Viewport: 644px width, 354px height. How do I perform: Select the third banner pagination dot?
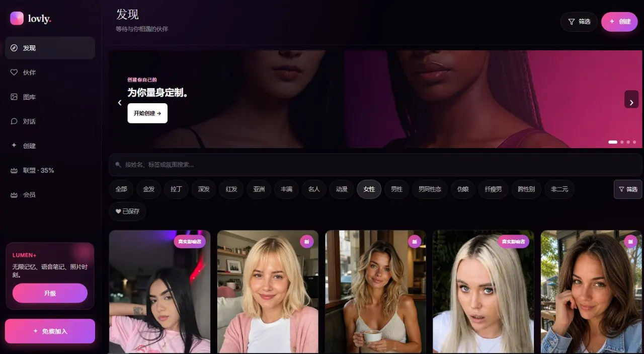click(628, 142)
